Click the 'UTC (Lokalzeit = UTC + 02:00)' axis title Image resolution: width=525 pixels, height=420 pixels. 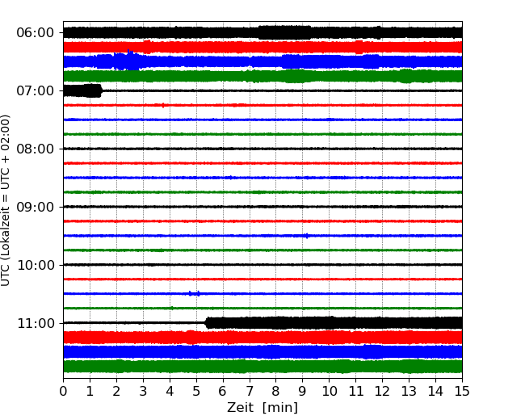tap(6, 200)
